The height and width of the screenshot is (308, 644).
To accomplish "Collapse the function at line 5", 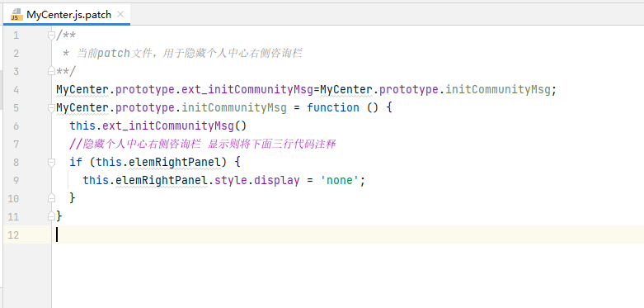I will point(51,107).
